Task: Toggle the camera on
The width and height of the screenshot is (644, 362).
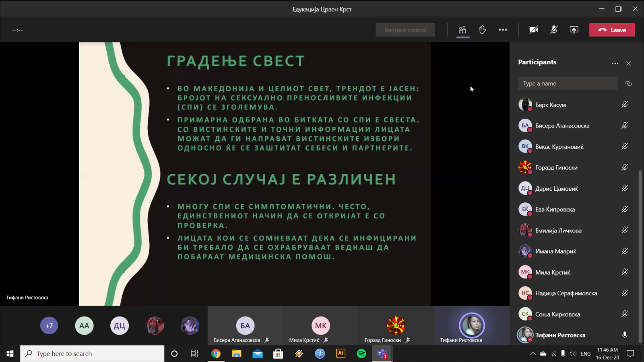Action: pos(534,30)
